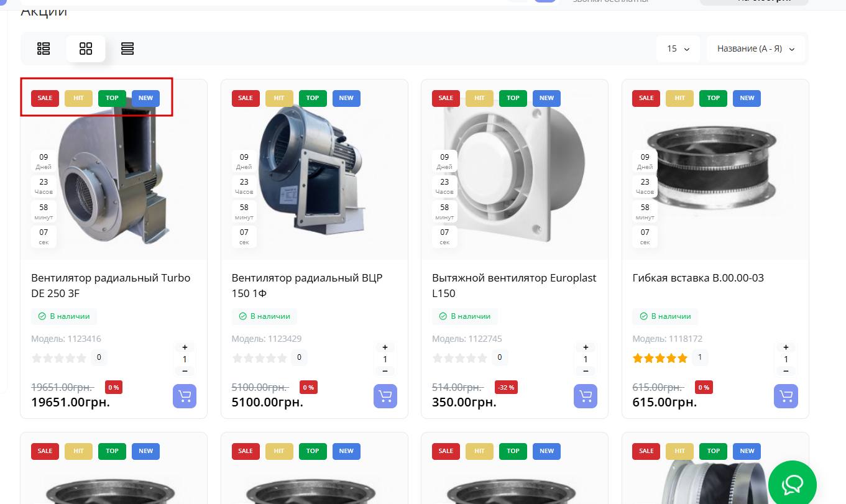Click the star rating of Europlast L150
Image resolution: width=846 pixels, height=504 pixels.
coord(460,358)
